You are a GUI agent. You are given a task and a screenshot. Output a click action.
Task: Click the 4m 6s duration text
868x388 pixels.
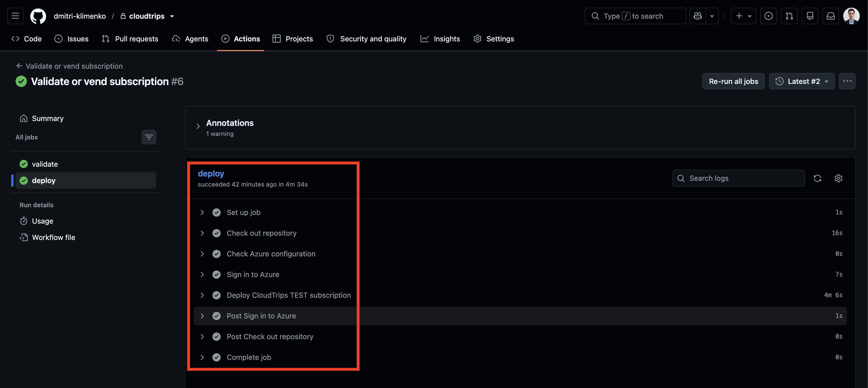833,295
